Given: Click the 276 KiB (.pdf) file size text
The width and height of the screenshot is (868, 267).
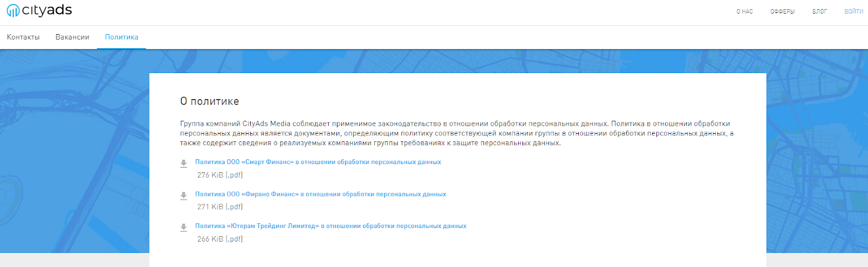Looking at the screenshot, I should (x=220, y=175).
